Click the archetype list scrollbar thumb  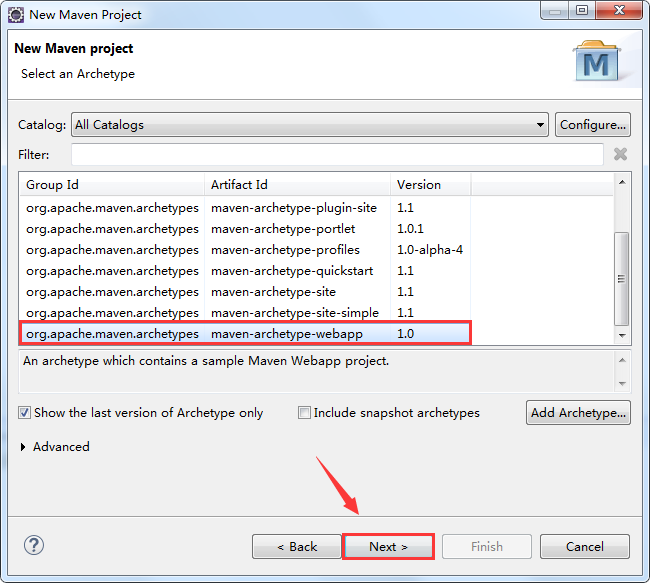(x=621, y=279)
